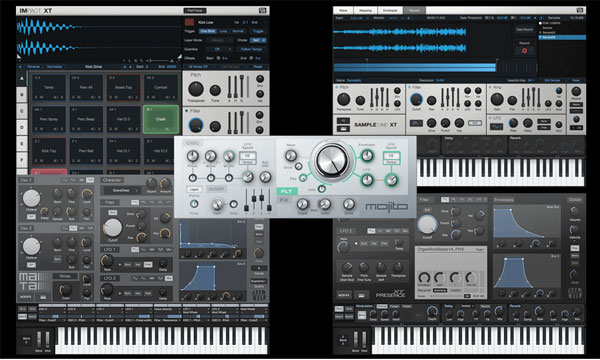Open the Character preset dropdown in Mai Tai

[x=121, y=190]
